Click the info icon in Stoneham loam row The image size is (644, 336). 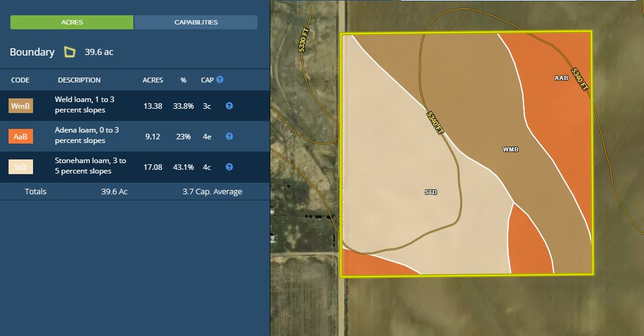(x=229, y=167)
